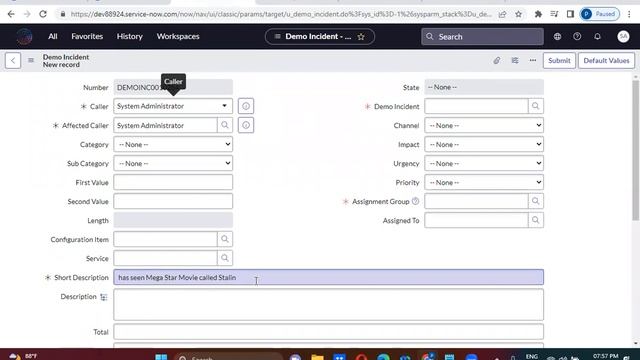Open the Favorites menu

click(87, 36)
